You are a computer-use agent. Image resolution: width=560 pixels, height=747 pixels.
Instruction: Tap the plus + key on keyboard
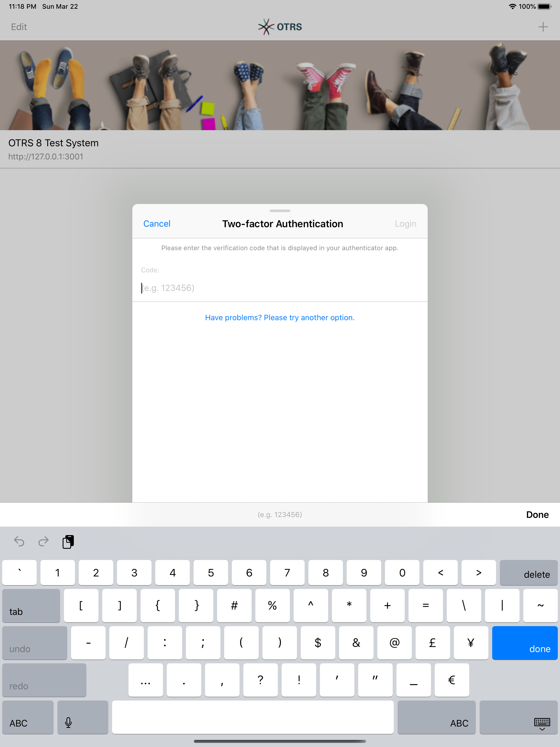tap(387, 606)
